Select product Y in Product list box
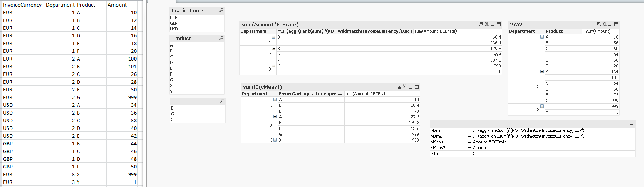 pos(197,91)
